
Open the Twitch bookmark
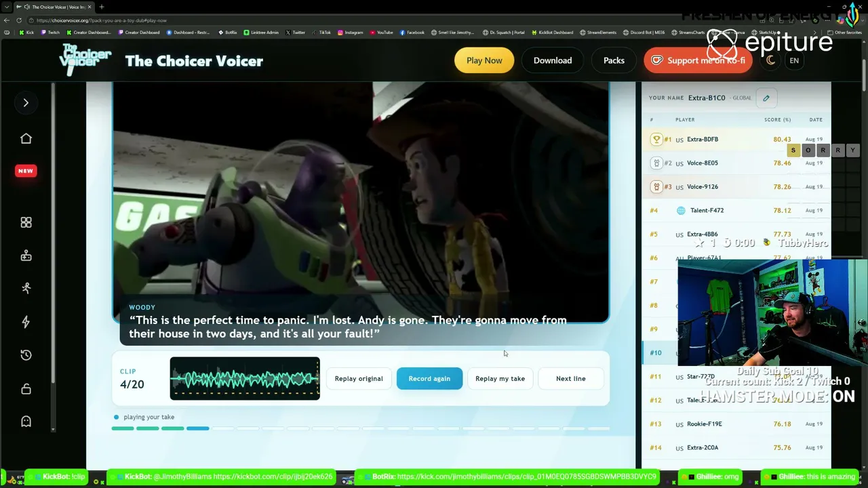(50, 33)
